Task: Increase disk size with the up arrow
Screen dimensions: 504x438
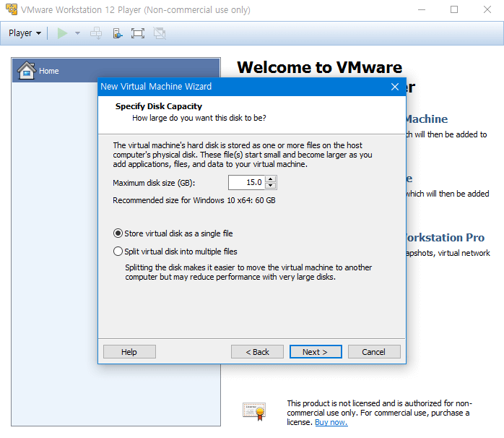Action: (x=271, y=179)
